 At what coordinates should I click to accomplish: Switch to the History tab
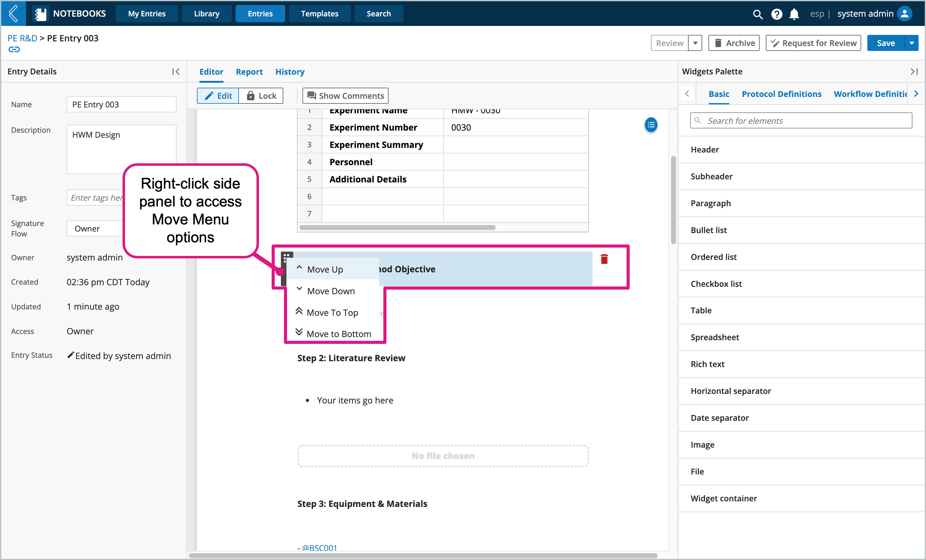click(290, 72)
